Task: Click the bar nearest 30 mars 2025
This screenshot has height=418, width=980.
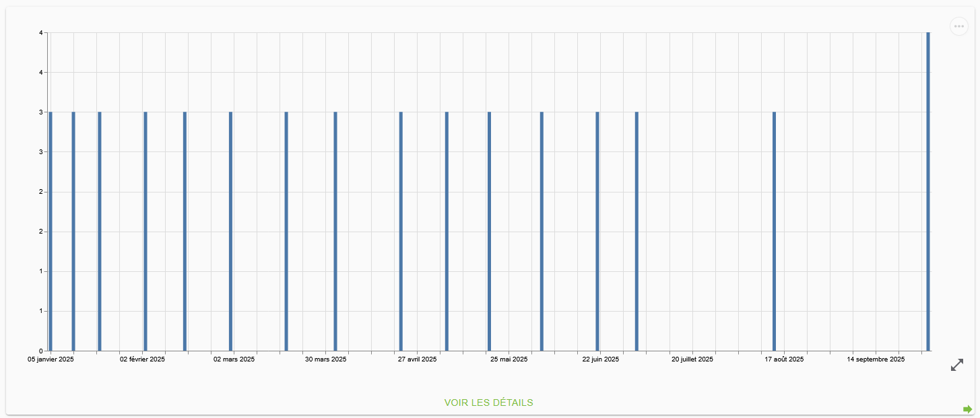Action: 335,232
